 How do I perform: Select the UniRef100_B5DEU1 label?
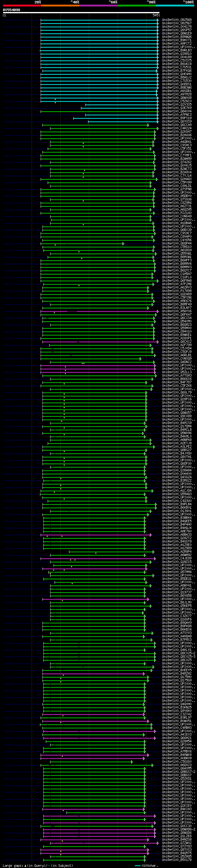pos(176,579)
